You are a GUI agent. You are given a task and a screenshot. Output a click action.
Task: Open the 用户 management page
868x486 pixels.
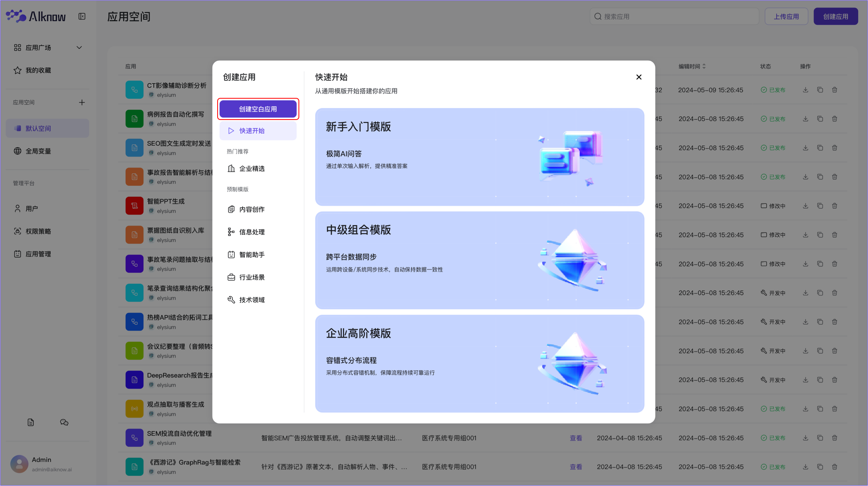pos(33,208)
